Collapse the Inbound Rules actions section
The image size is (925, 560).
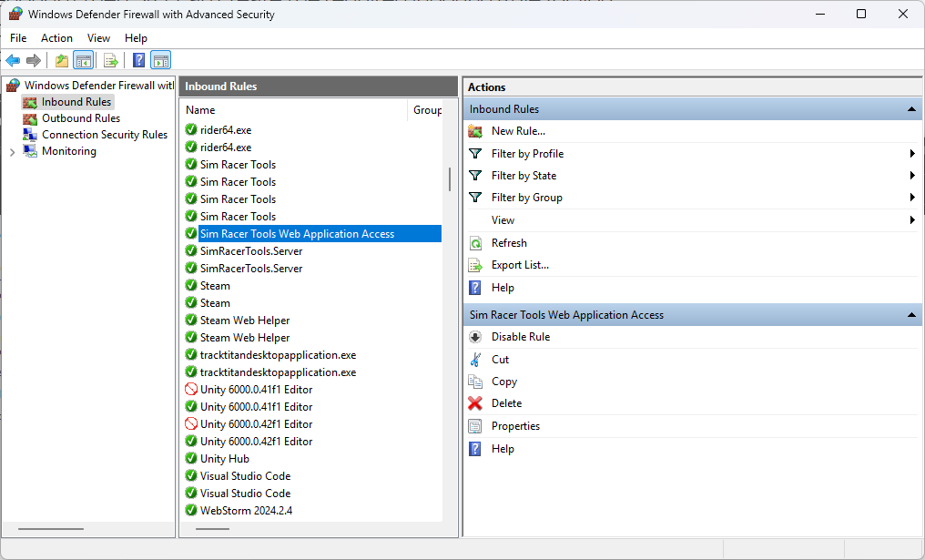(911, 109)
